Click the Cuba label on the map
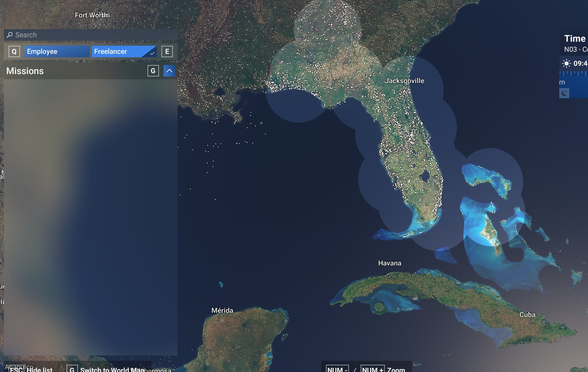The height and width of the screenshot is (372, 588). [527, 314]
